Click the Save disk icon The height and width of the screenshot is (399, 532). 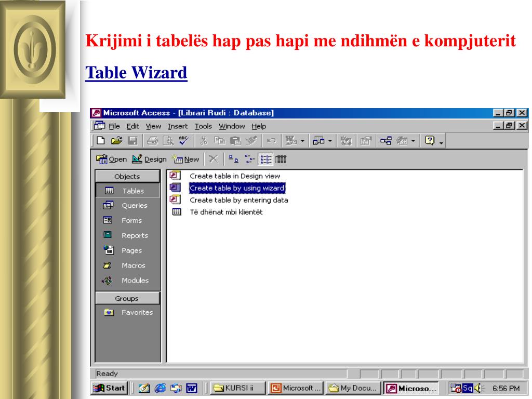[x=132, y=140]
